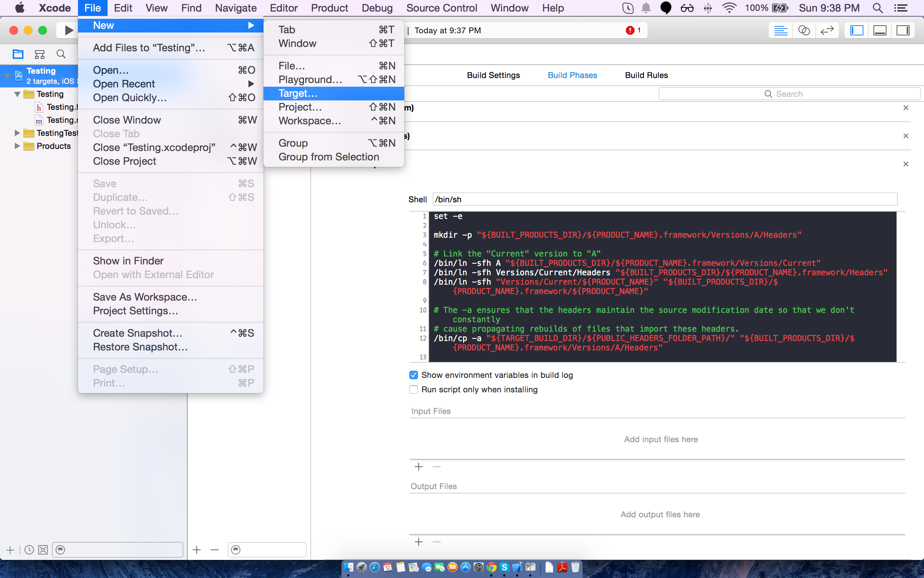Open the Build Settings tab

pyautogui.click(x=493, y=75)
